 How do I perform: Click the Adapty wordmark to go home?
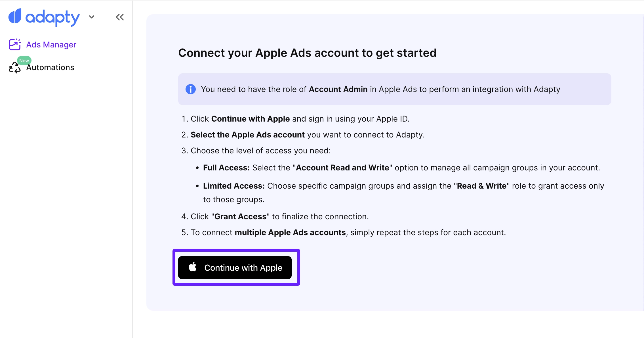(x=52, y=17)
